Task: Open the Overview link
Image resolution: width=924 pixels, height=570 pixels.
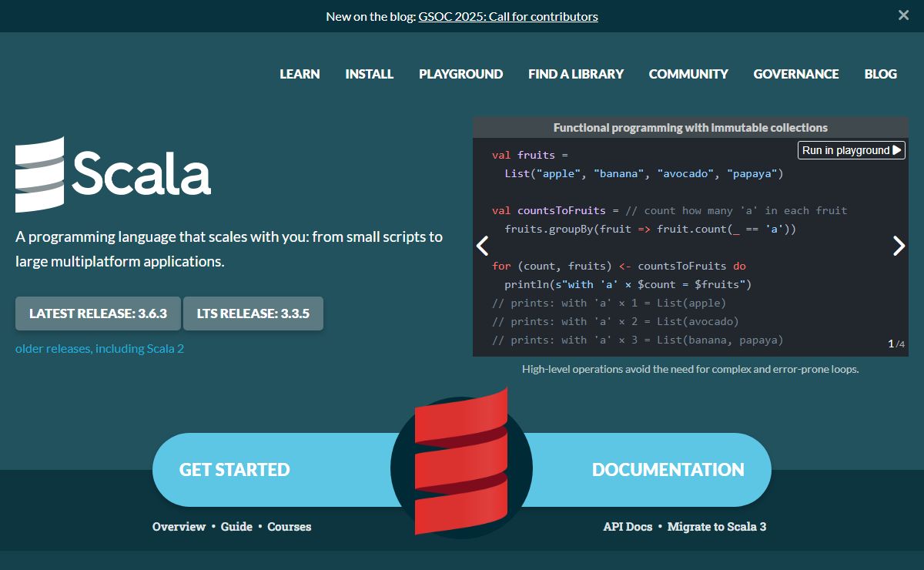Action: tap(179, 527)
